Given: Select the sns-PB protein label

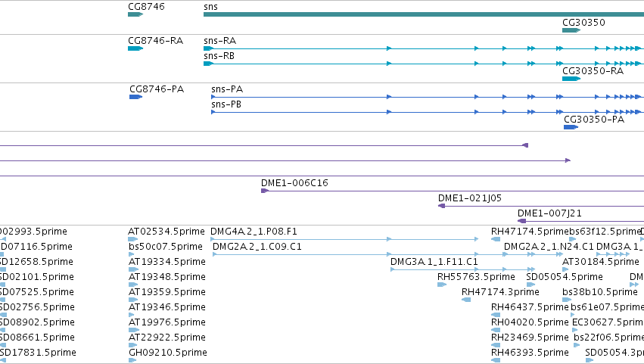Looking at the screenshot, I should (x=226, y=104).
